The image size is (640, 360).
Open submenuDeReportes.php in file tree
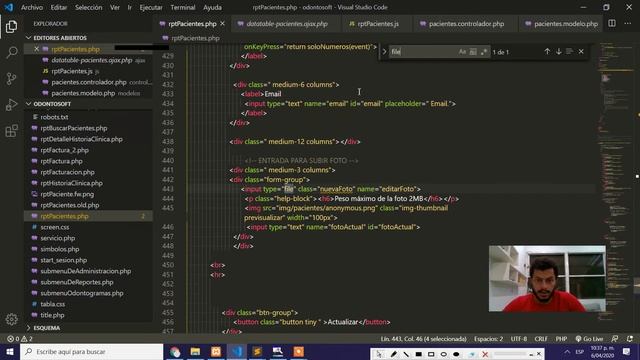[x=77, y=282]
